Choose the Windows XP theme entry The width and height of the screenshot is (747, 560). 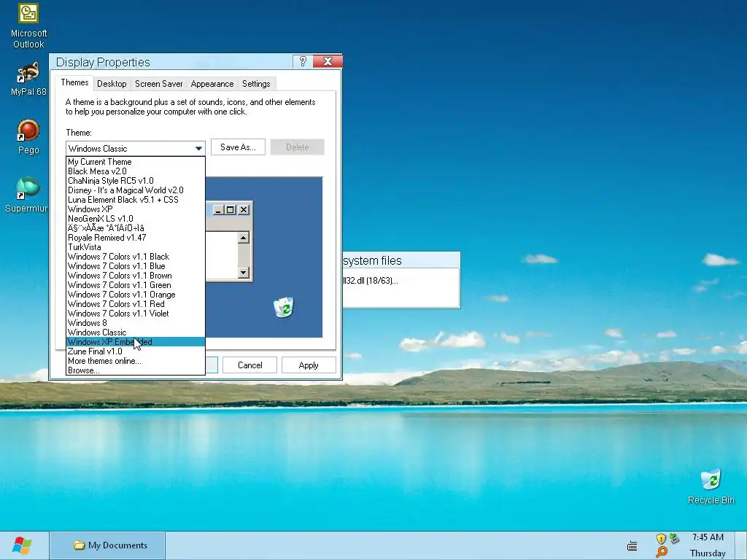click(135, 209)
